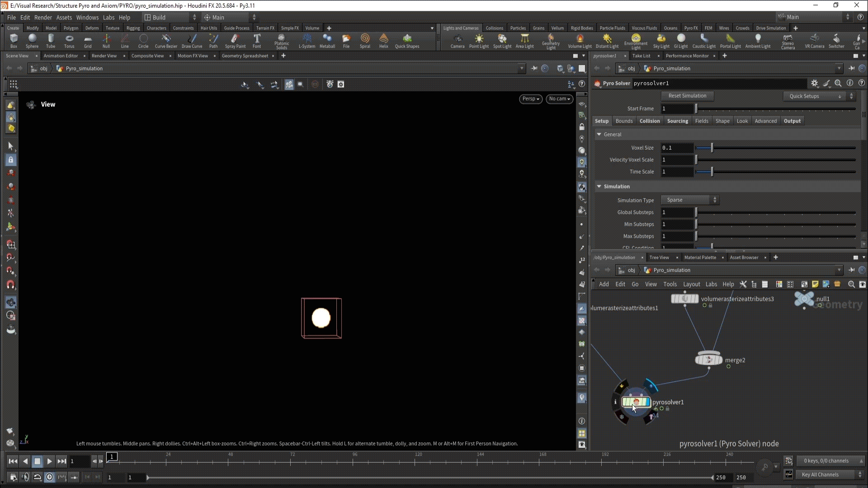Screen dimensions: 868x488
Task: Open the Simulation Type dropdown
Action: 690,200
